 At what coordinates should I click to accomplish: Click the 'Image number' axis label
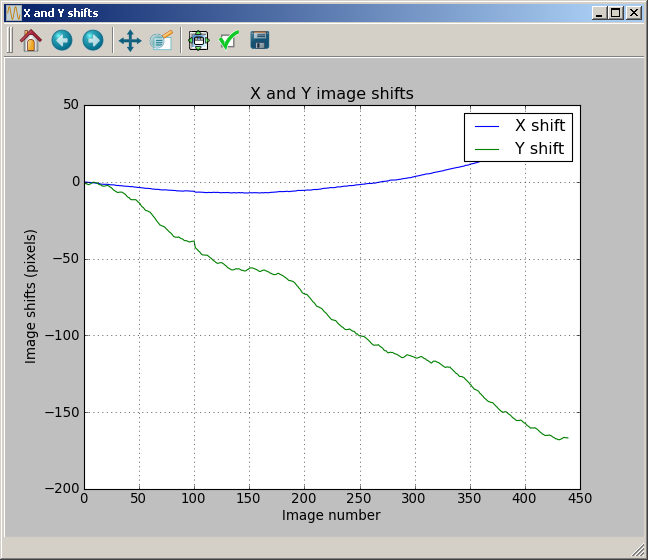click(331, 515)
